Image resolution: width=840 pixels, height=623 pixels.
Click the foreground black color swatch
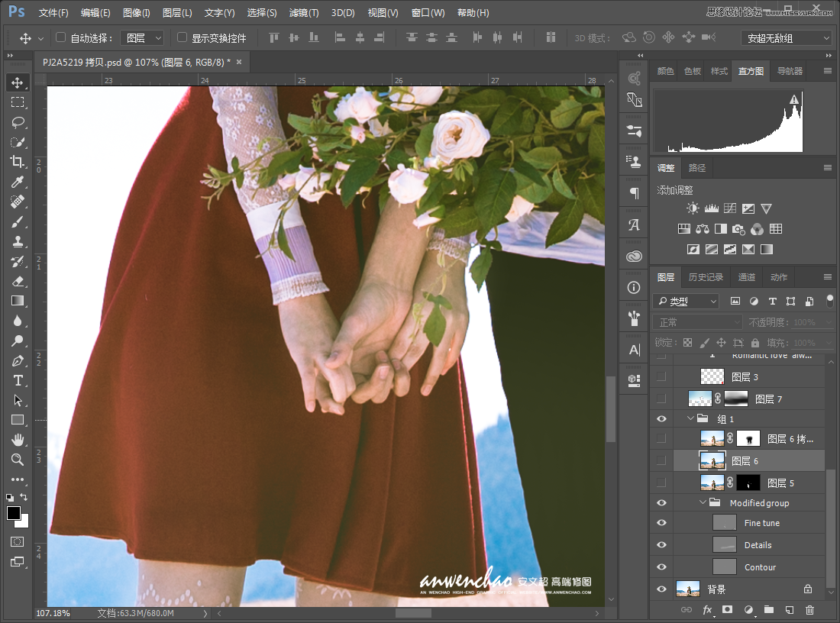(14, 513)
